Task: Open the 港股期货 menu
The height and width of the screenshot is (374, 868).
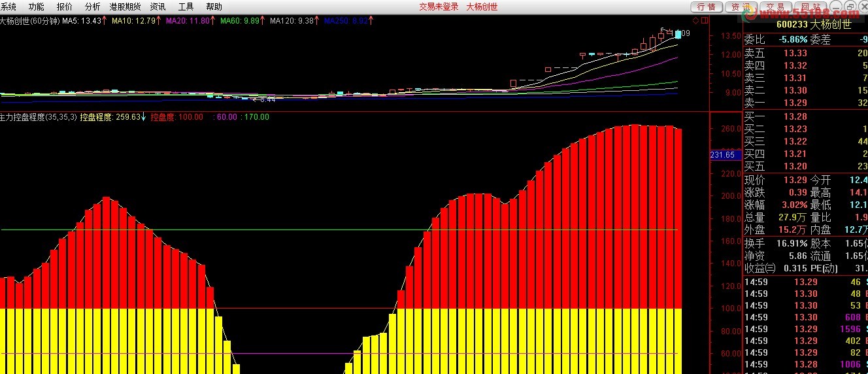Action: coord(125,7)
